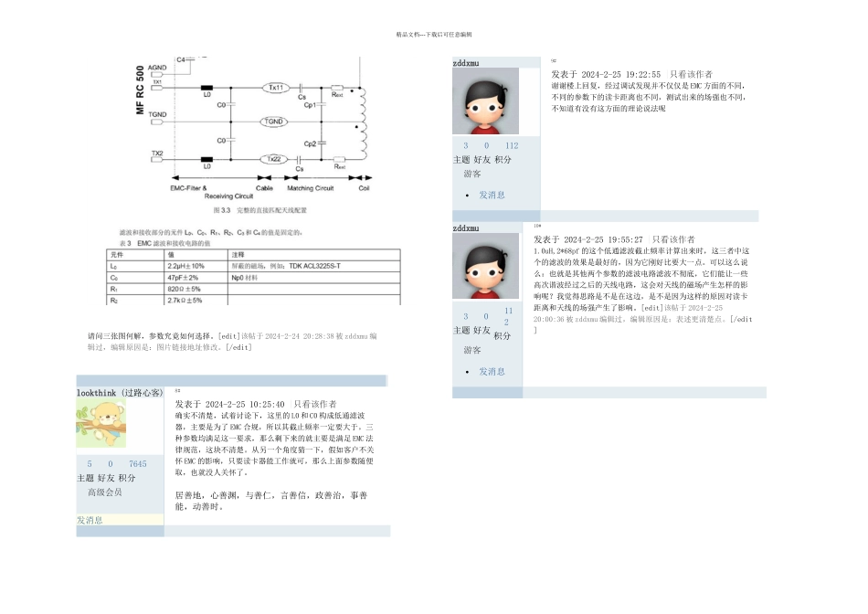The width and height of the screenshot is (868, 614).
Task: Click zddxmu's avatar beside the 19:55:27 post
Action: pyautogui.click(x=485, y=266)
